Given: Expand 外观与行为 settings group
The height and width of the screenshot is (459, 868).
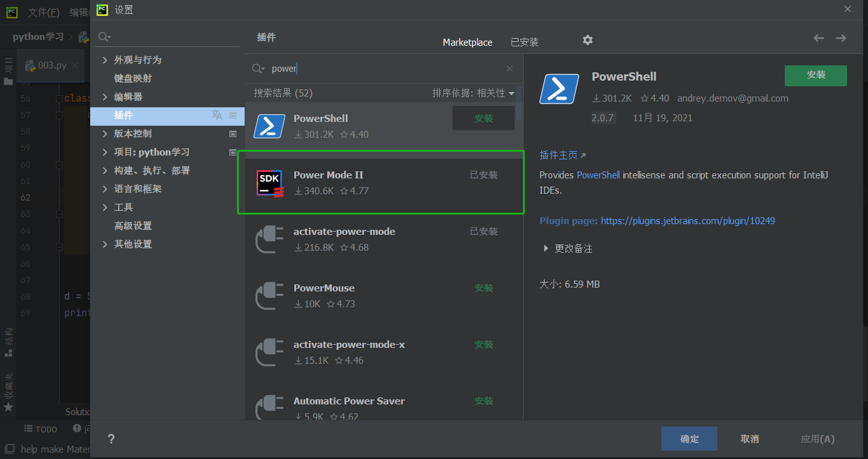Looking at the screenshot, I should tap(105, 60).
